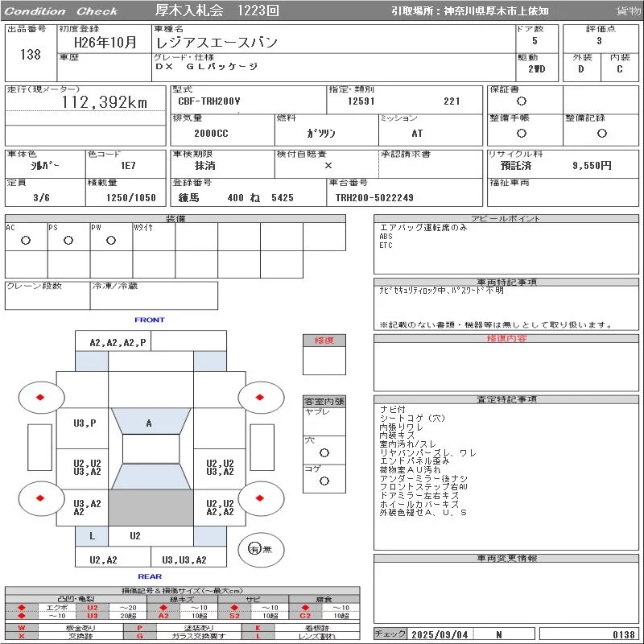Click the circle mark under 整備記録
Image resolution: width=644 pixels, height=644 pixels.
[601, 133]
